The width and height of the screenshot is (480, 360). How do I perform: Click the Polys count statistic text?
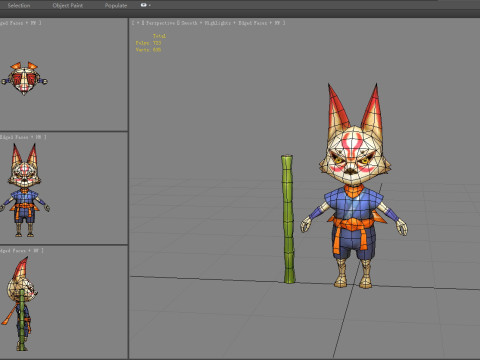click(x=148, y=43)
